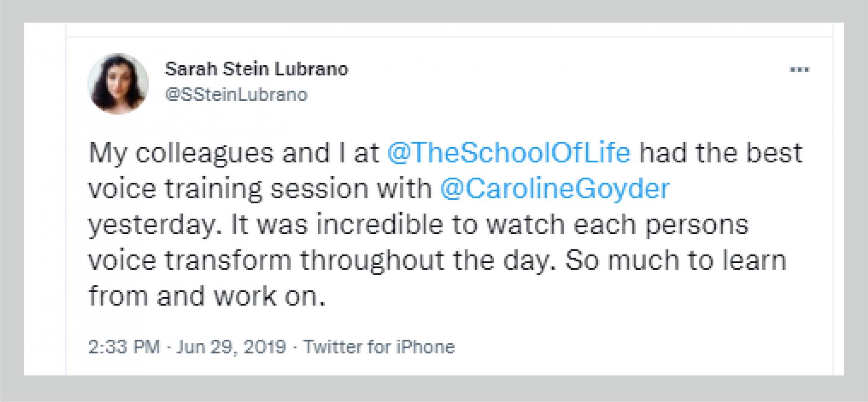868x402 pixels.
Task: Select the Jun 29, 2019 date
Action: click(231, 347)
